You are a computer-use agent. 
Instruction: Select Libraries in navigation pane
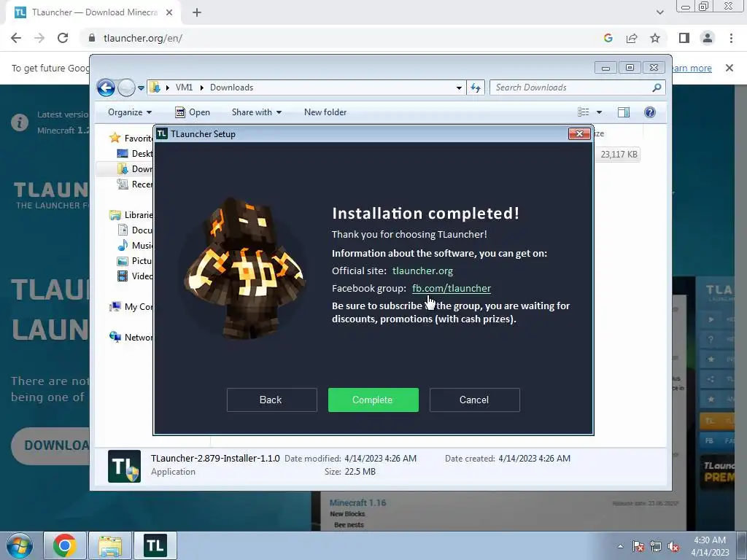131,215
